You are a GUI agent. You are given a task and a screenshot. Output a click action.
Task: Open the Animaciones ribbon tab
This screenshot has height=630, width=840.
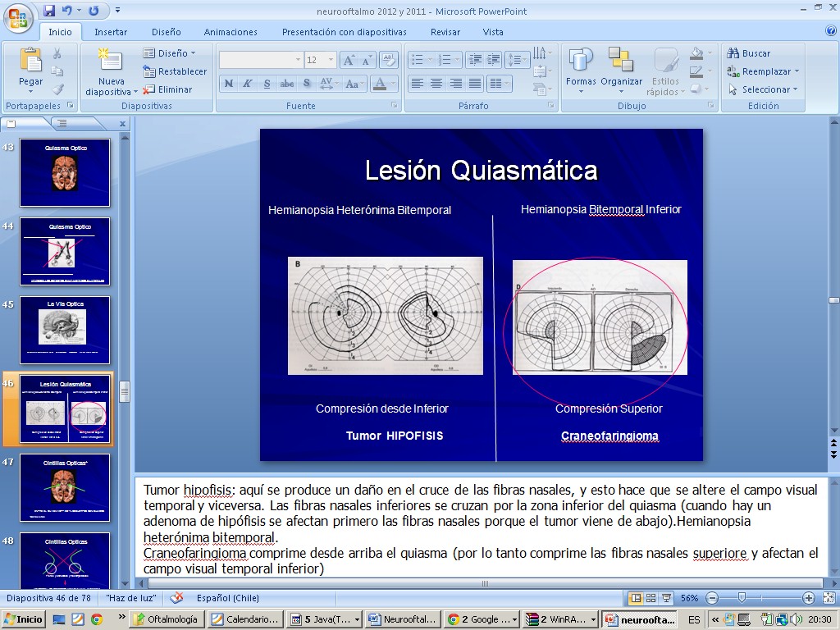point(231,32)
